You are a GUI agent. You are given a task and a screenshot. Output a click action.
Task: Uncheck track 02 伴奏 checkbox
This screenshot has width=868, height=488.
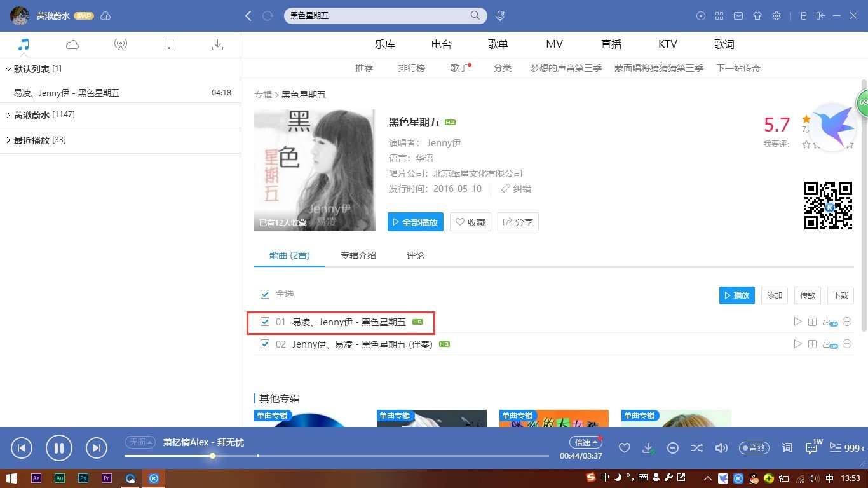265,344
